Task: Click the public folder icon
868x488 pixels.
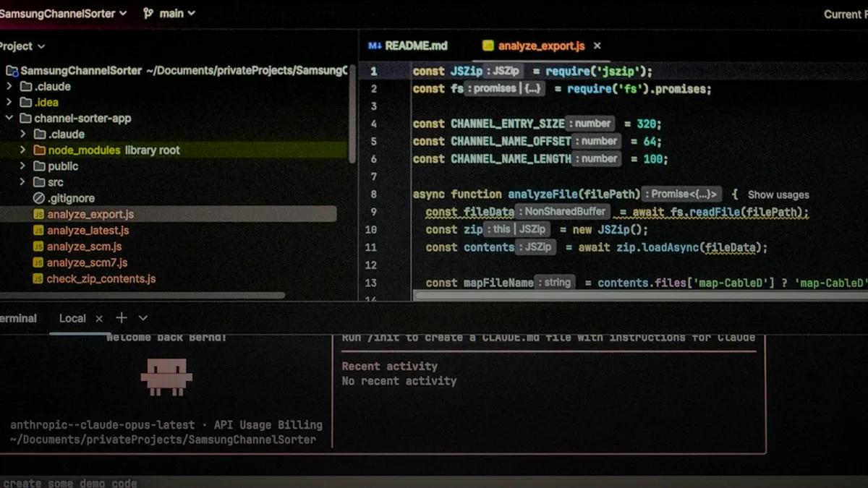Action: click(x=39, y=166)
